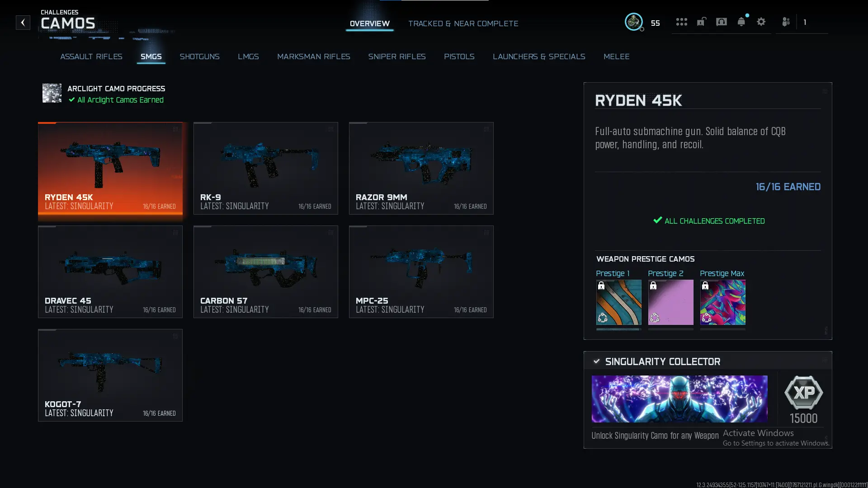Switch to the Sniper Rifles tab
This screenshot has width=868, height=488.
tap(397, 56)
